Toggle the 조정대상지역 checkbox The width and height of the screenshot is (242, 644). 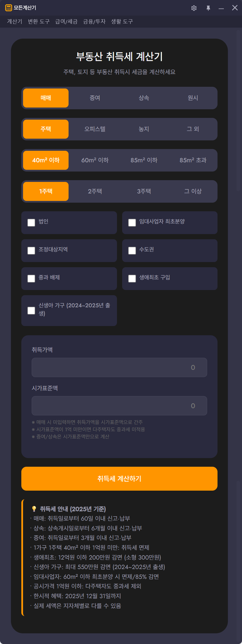(31, 251)
